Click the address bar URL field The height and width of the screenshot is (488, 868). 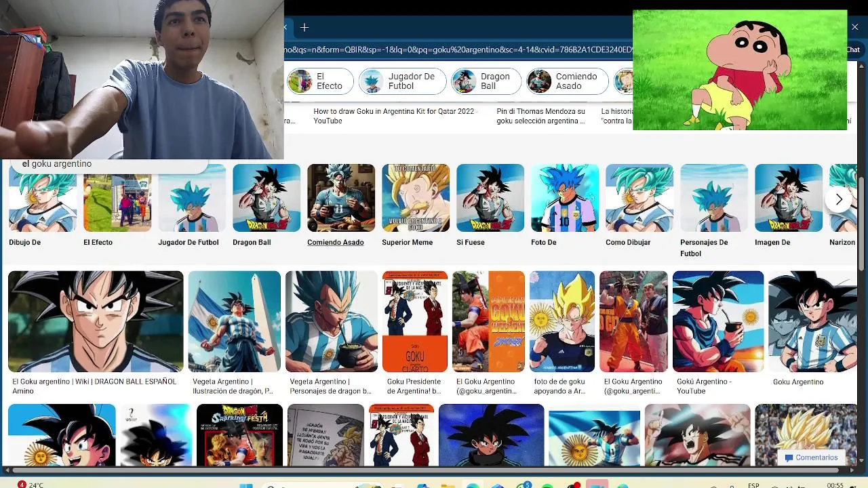458,49
